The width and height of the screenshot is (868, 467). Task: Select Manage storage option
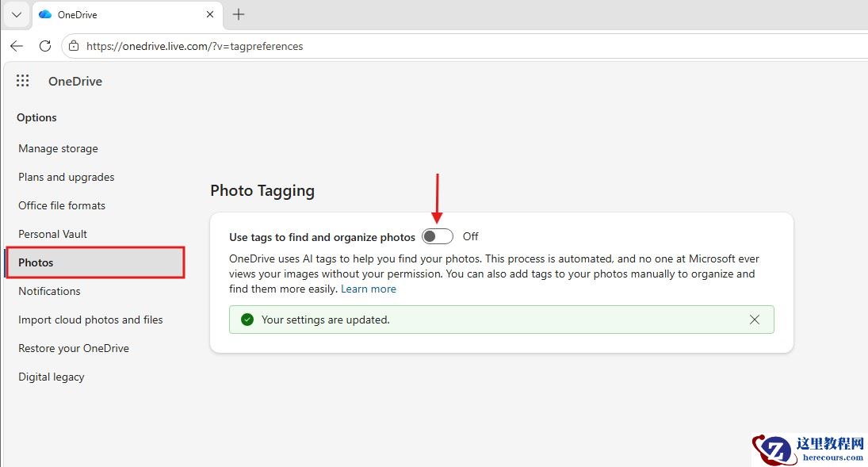[59, 148]
